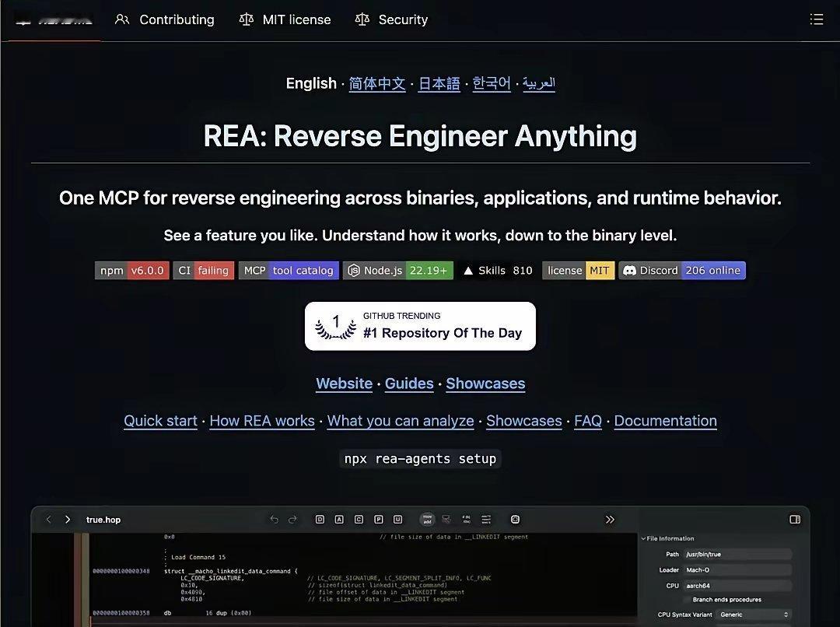The width and height of the screenshot is (840, 627).
Task: Open the CPU Syntax Variant Generic dropdown
Action: pos(754,615)
